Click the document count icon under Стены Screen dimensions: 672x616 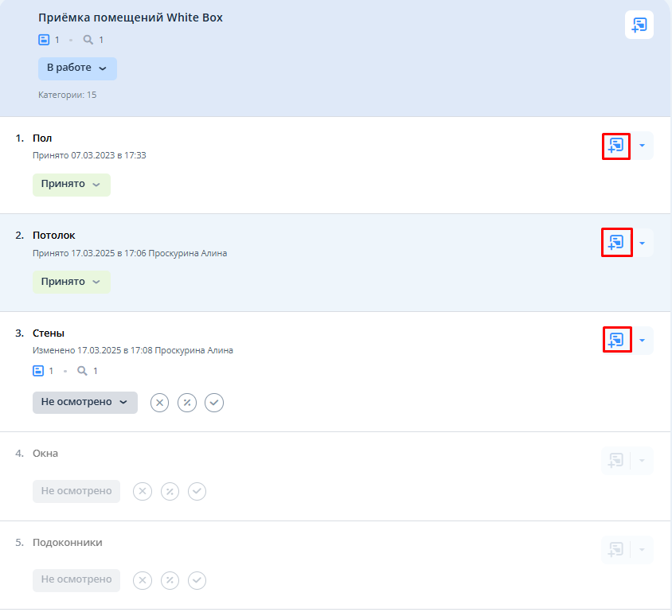click(x=38, y=371)
